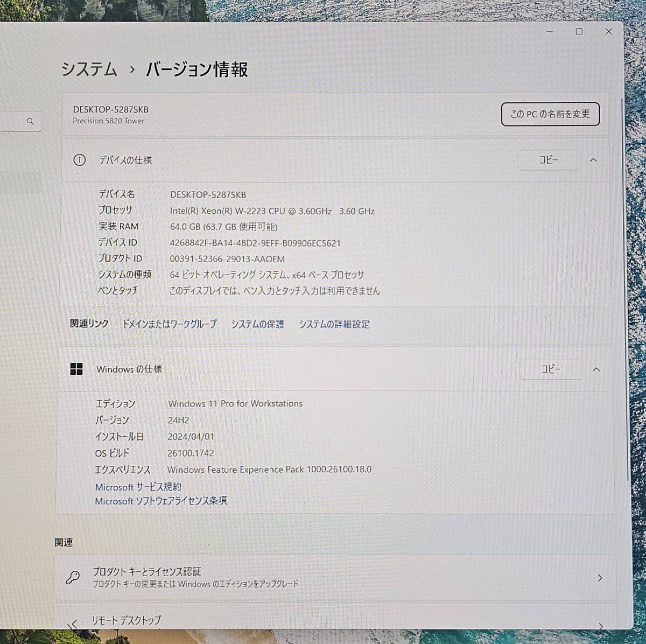Click the バージョン情報 breadcrumb title

[x=197, y=69]
